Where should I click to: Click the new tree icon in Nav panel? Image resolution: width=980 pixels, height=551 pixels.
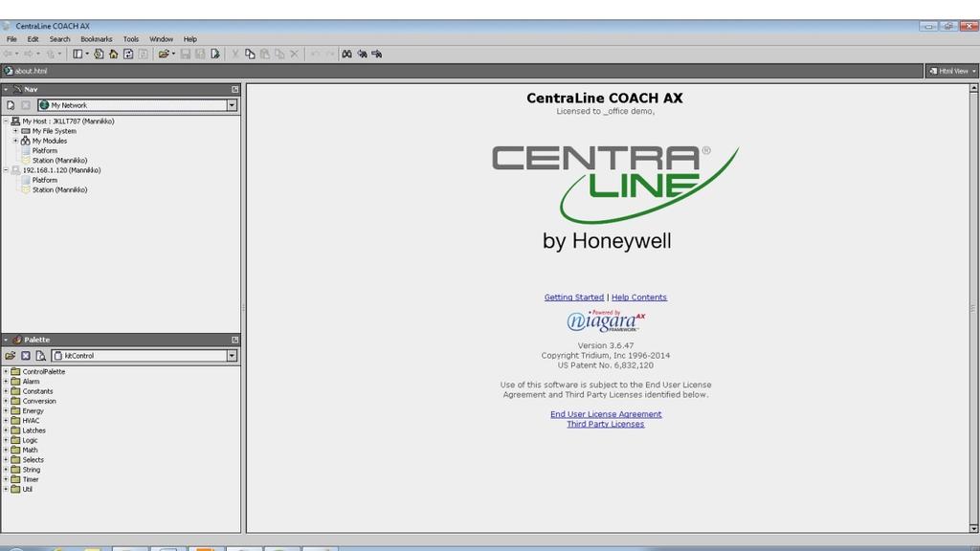click(11, 105)
